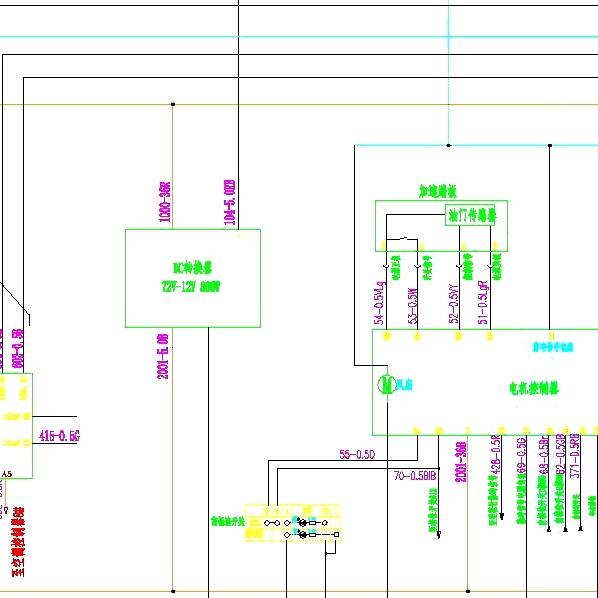Click the wire label 416-0.5G
The width and height of the screenshot is (598, 598).
click(59, 436)
